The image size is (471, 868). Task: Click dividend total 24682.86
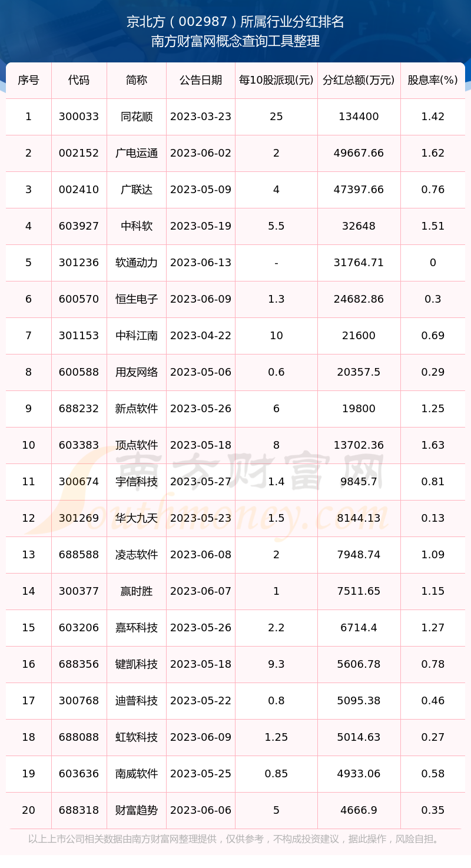(359, 299)
